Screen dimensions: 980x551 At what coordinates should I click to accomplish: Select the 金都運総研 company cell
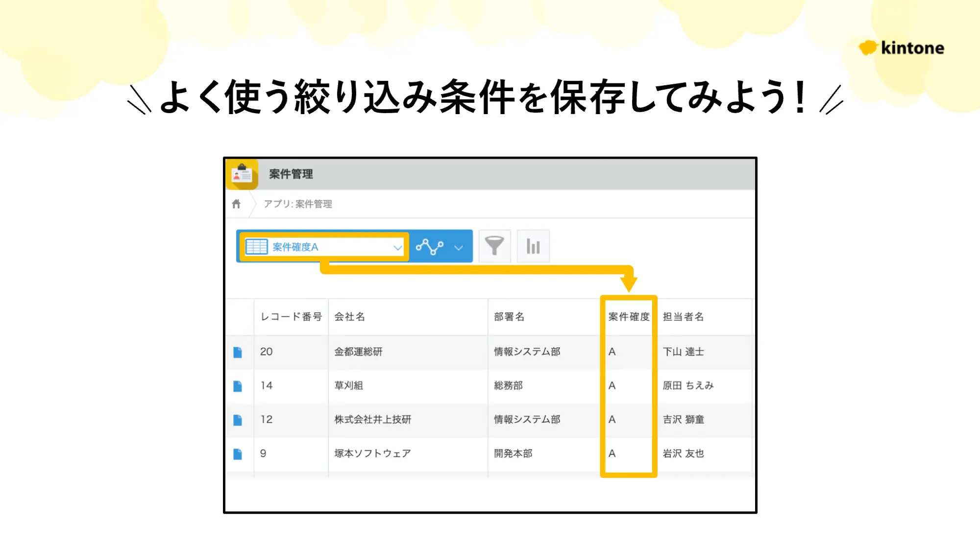(358, 352)
